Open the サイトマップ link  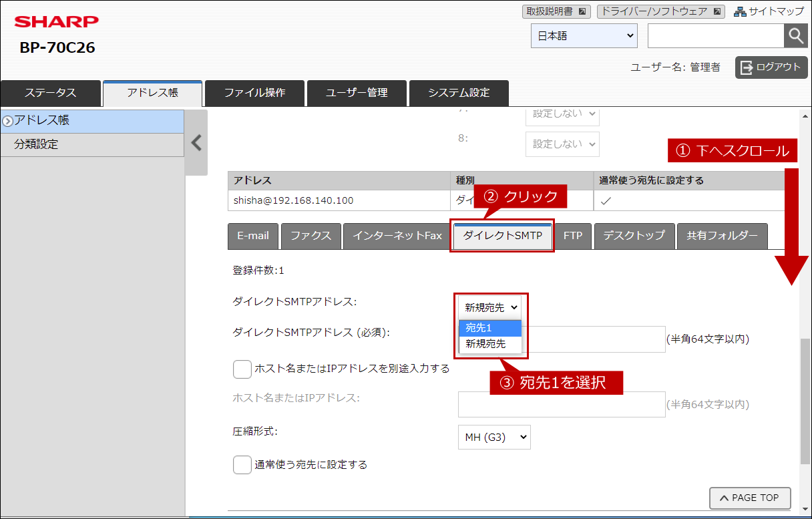(769, 11)
